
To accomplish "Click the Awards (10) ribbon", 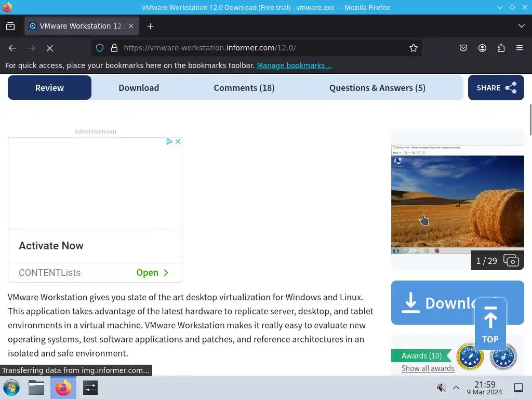I will pos(421,355).
